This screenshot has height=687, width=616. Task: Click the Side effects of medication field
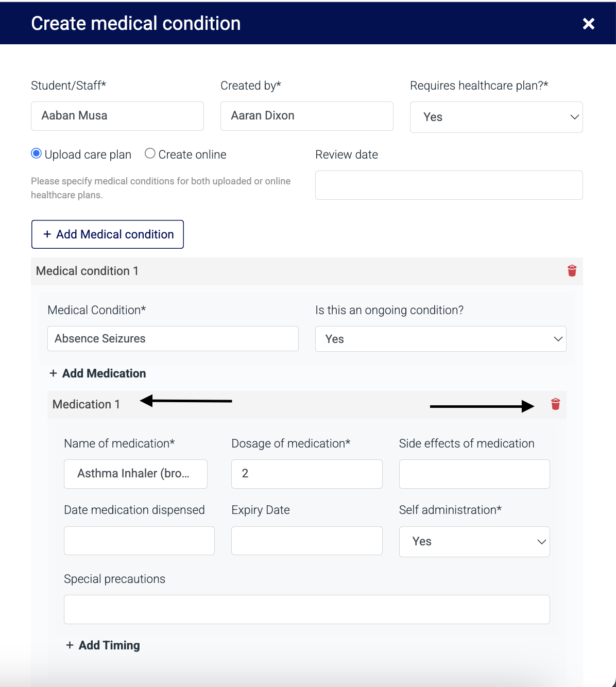474,474
